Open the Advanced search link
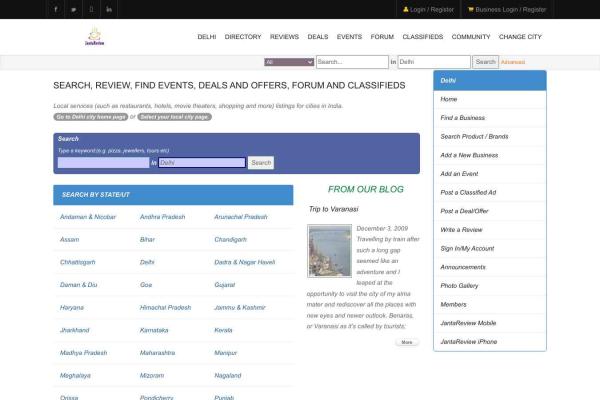Viewport: 600px width, 400px height. point(512,62)
